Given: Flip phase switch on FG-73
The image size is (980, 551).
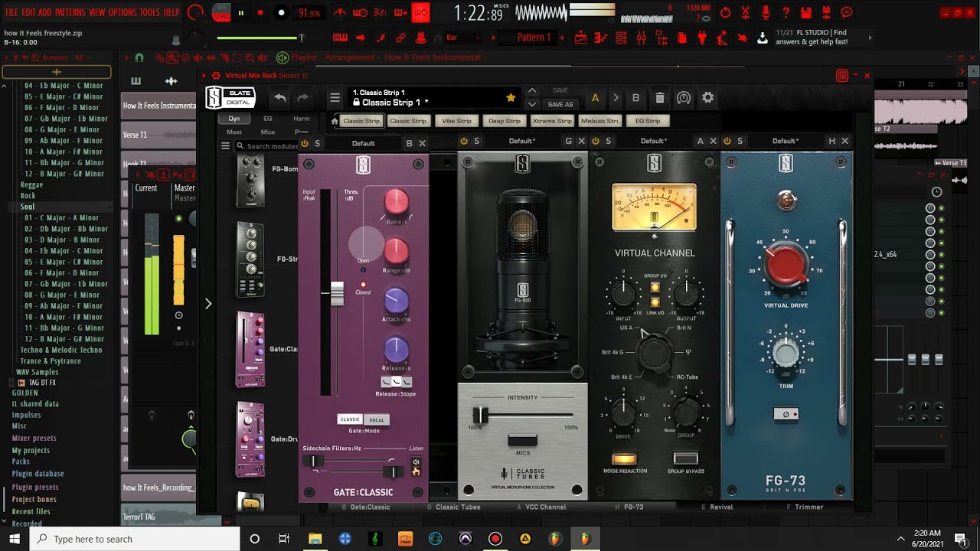Looking at the screenshot, I should [x=786, y=414].
